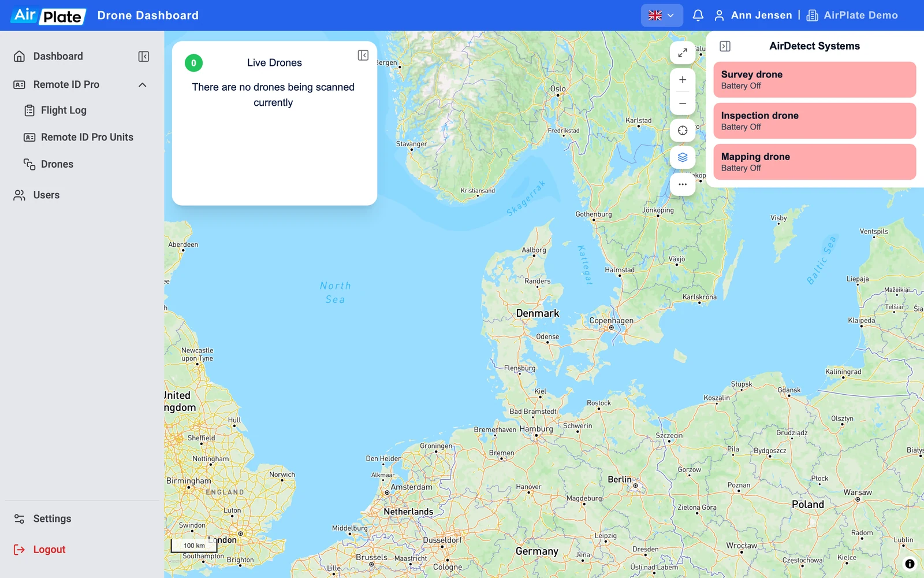Collapse Remote ID Pro section chevron
The height and width of the screenshot is (578, 924).
coord(143,84)
